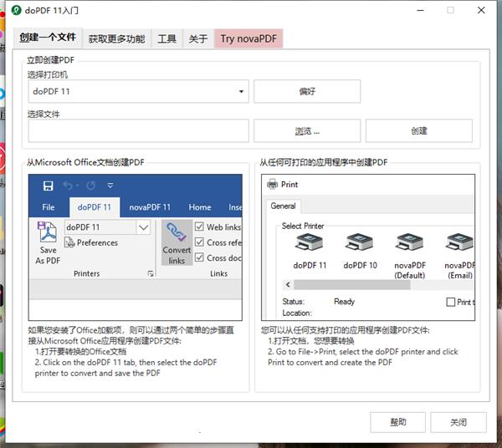
Task: Select the 创建一个文件 tab
Action: (48, 38)
